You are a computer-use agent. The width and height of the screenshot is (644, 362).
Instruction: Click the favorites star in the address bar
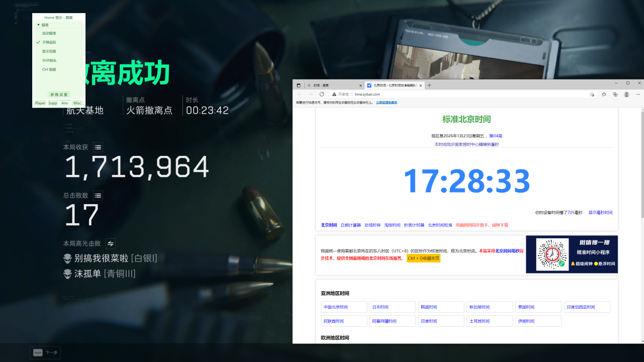tap(591, 94)
